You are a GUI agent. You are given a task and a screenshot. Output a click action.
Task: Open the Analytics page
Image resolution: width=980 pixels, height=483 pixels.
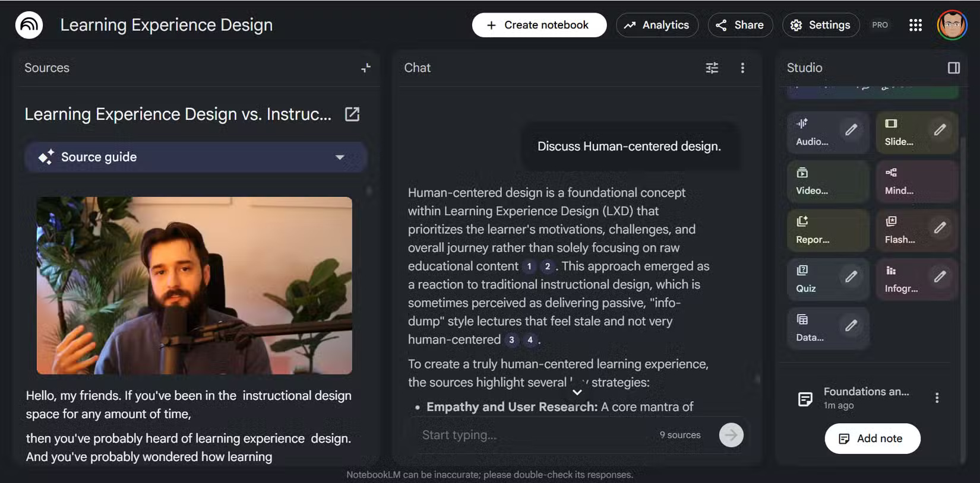(657, 25)
